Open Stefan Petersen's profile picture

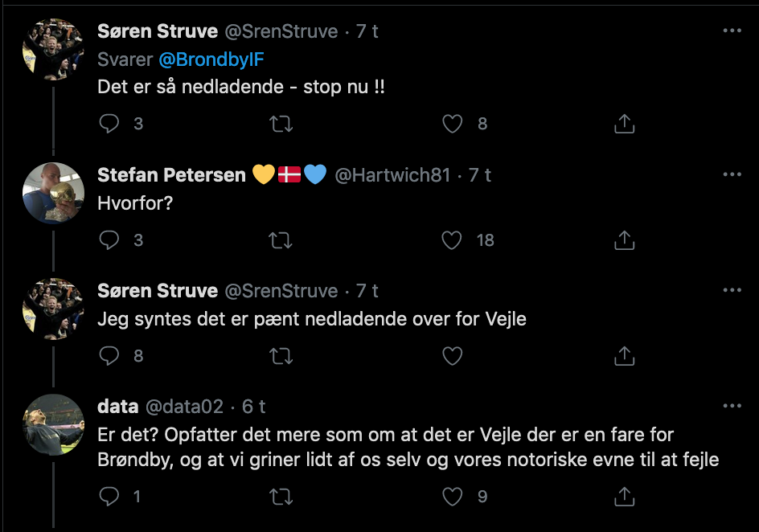click(53, 193)
